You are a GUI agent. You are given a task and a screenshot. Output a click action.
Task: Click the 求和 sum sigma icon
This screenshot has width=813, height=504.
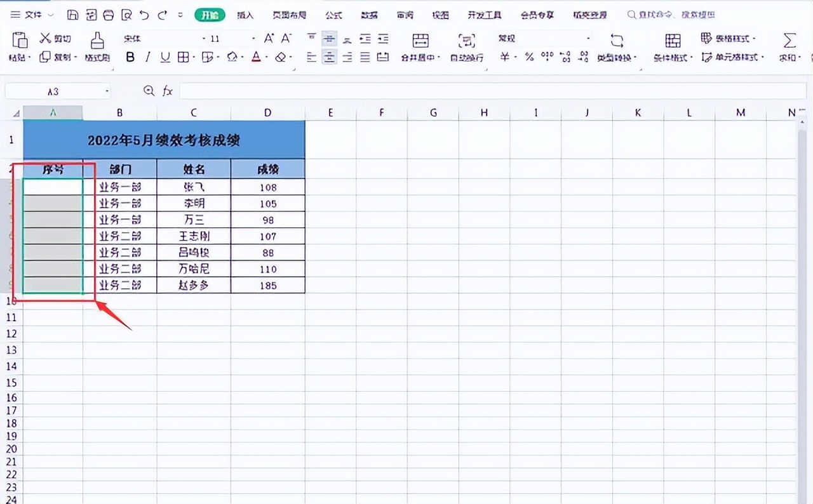789,41
